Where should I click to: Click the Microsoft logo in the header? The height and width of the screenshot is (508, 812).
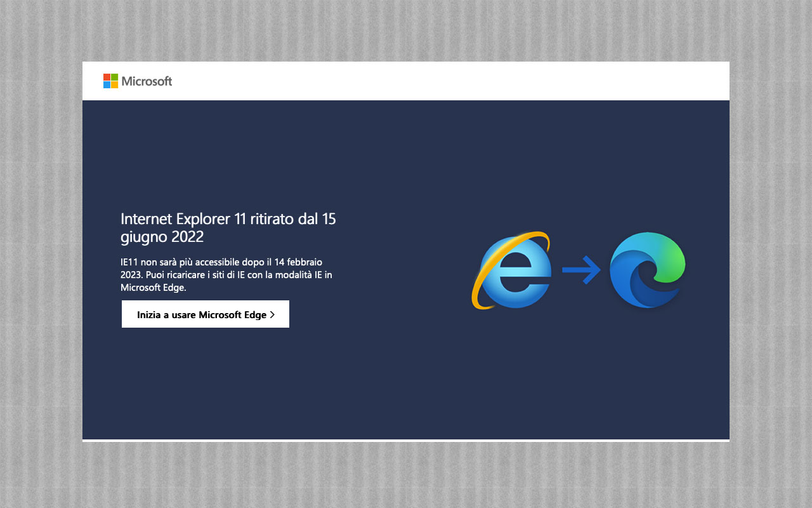click(x=138, y=81)
